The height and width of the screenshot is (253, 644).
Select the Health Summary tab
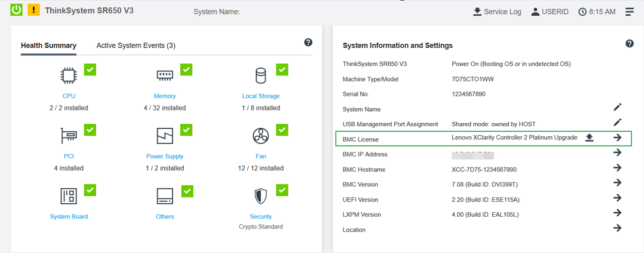(x=48, y=45)
